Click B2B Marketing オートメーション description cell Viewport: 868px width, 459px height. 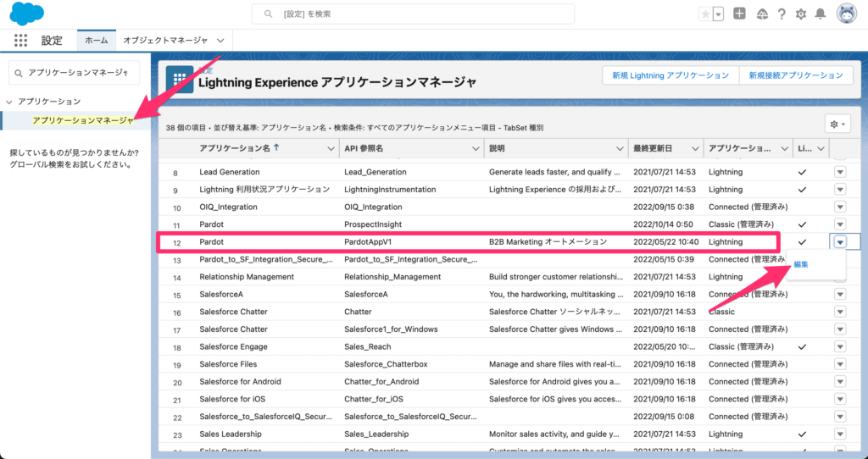[x=548, y=241]
